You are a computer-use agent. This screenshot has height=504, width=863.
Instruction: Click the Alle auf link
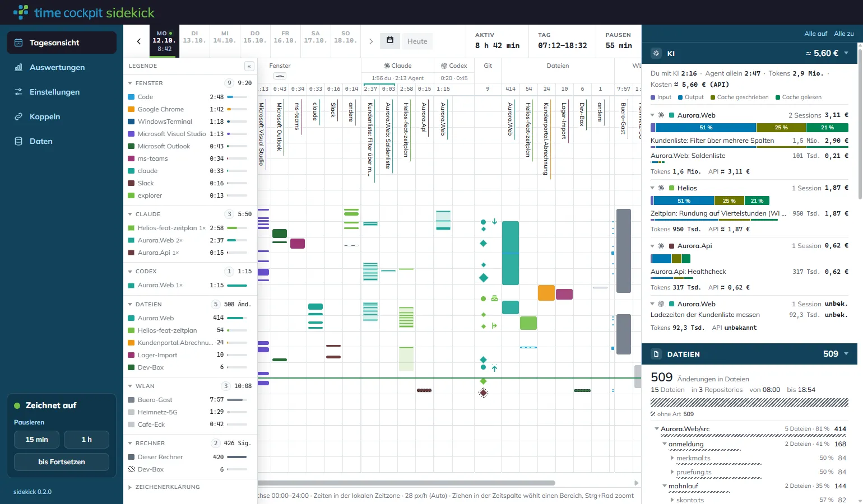click(815, 34)
